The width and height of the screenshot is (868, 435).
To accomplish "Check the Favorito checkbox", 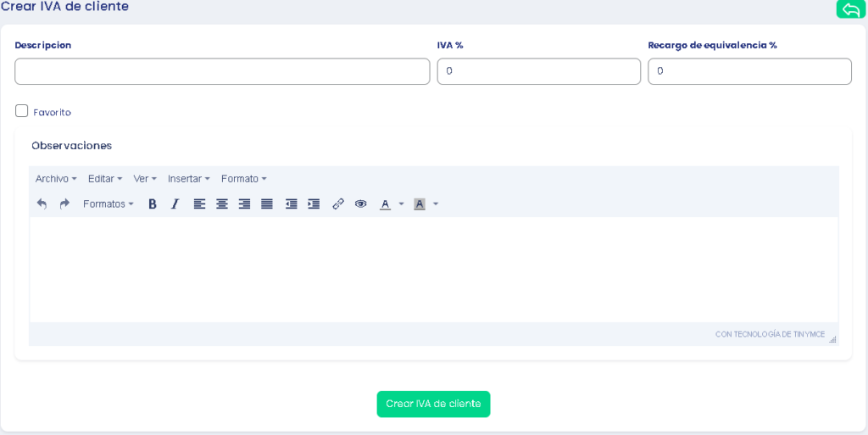I will click(22, 111).
